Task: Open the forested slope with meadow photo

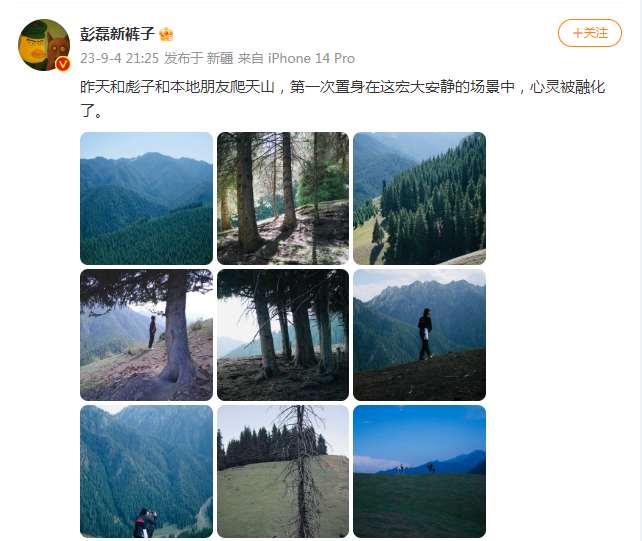Action: tap(419, 198)
